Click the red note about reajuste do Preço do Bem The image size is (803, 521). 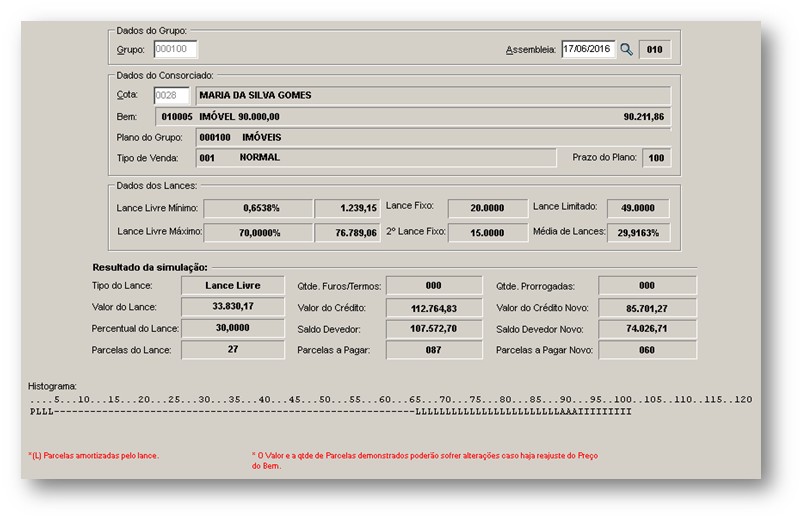425,461
